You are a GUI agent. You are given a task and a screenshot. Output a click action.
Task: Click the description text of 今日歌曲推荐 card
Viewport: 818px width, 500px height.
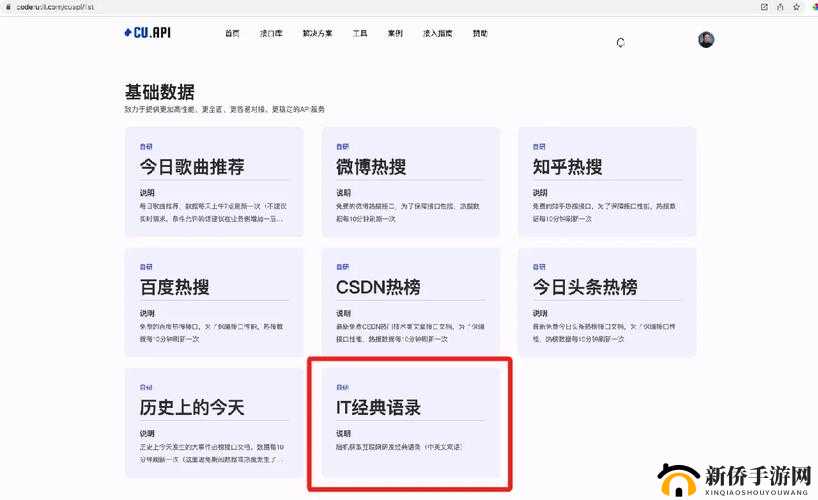click(213, 212)
